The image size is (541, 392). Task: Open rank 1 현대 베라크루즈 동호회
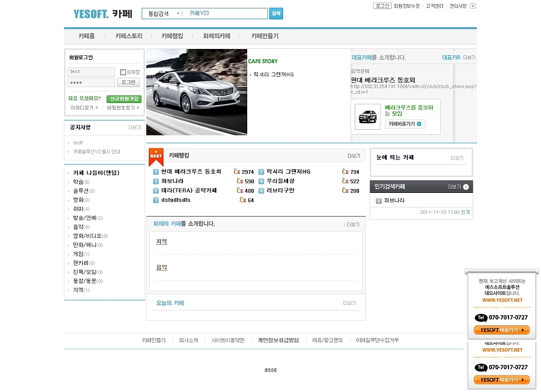tap(191, 171)
